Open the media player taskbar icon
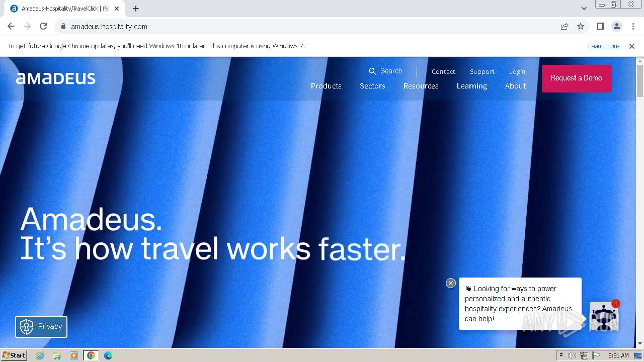This screenshot has height=362, width=644. tap(74, 355)
